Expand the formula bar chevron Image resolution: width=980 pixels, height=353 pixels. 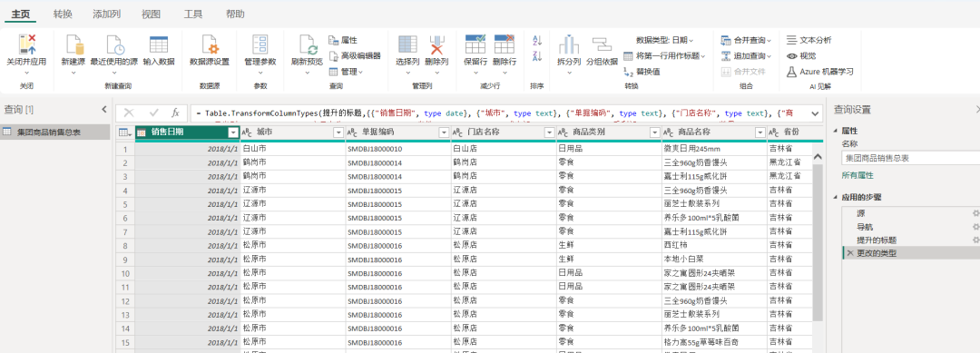pos(814,113)
